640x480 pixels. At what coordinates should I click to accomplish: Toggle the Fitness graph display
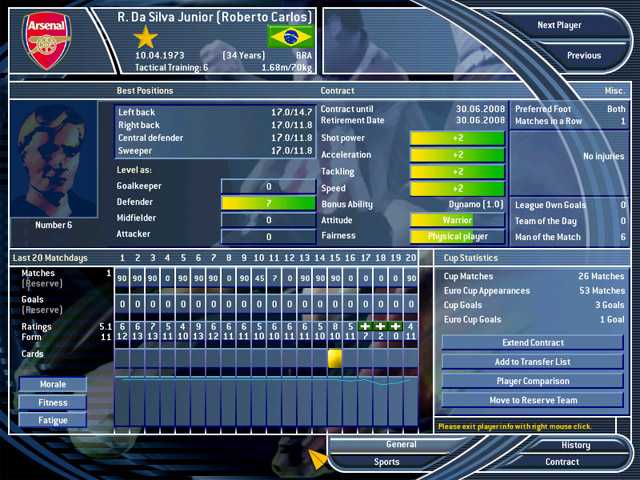(x=52, y=403)
